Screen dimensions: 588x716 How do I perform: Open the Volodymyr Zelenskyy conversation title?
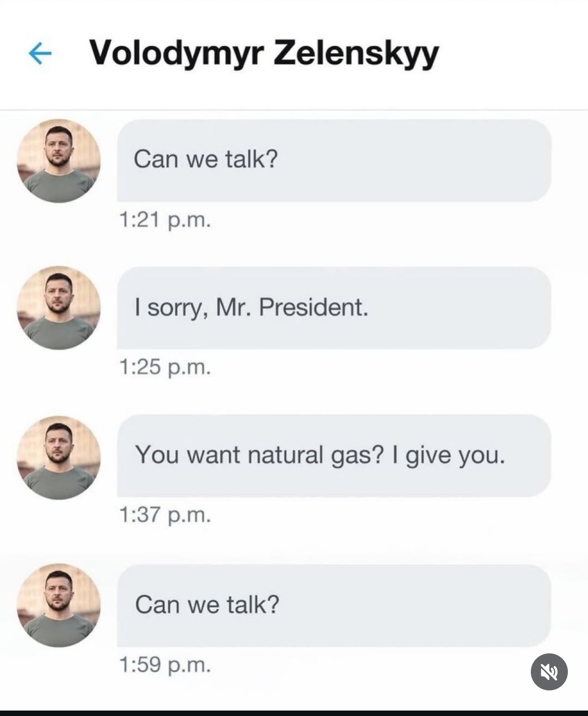(264, 53)
